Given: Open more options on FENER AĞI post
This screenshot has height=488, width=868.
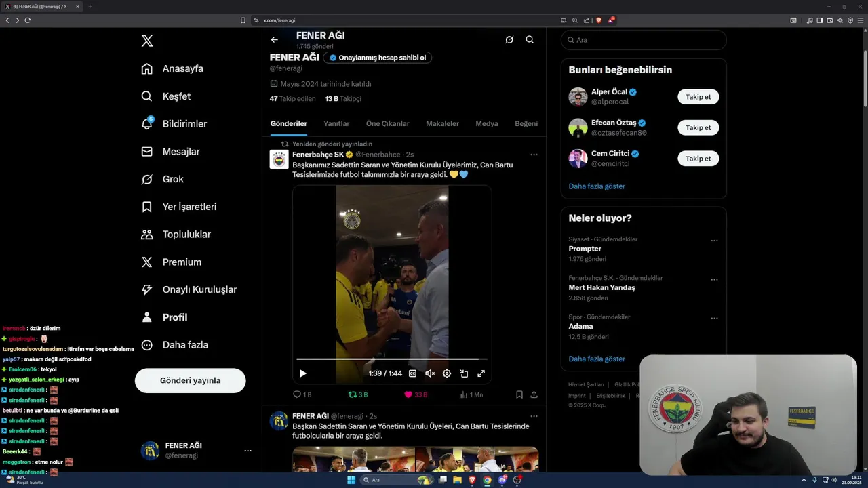Looking at the screenshot, I should [534, 416].
